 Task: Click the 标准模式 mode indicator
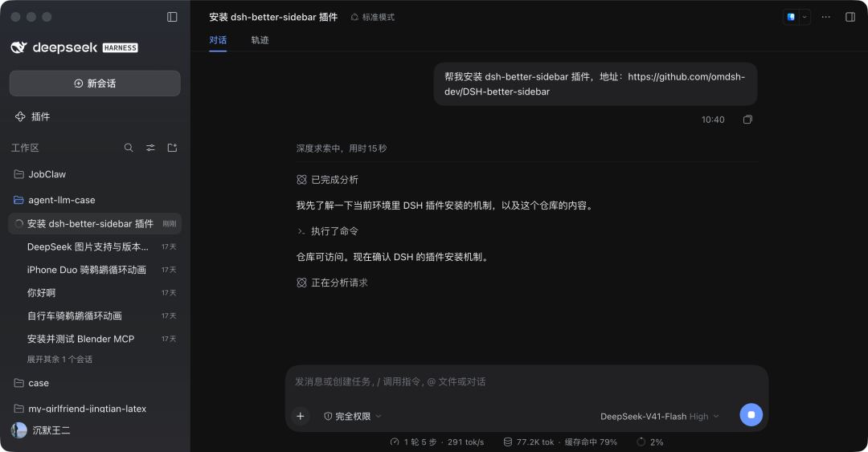coord(373,17)
